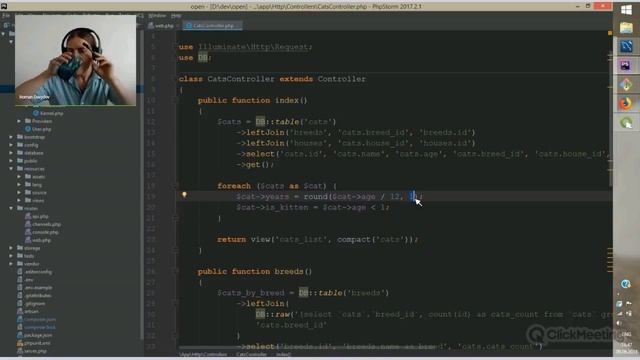The image size is (640, 360).
Task: Select console.php in the routes folder
Action: (45, 232)
